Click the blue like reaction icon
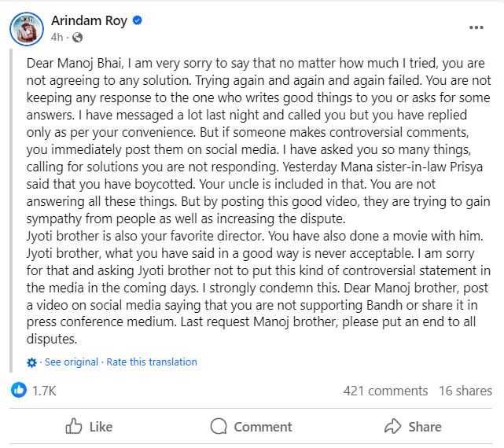Image resolution: width=504 pixels, height=448 pixels. click(x=18, y=390)
